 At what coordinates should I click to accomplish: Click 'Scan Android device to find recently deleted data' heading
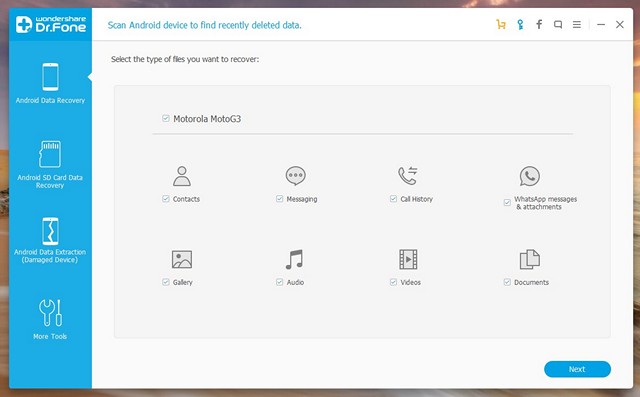click(x=204, y=25)
